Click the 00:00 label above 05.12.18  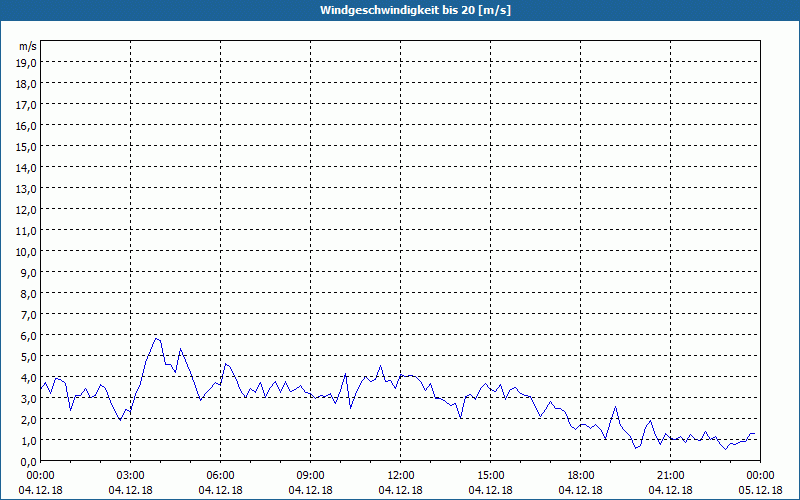[760, 476]
